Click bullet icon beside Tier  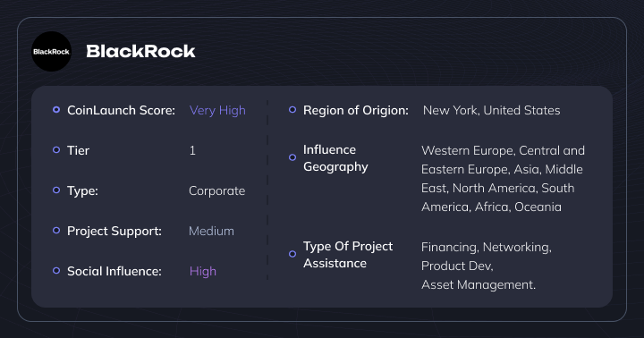pos(56,150)
